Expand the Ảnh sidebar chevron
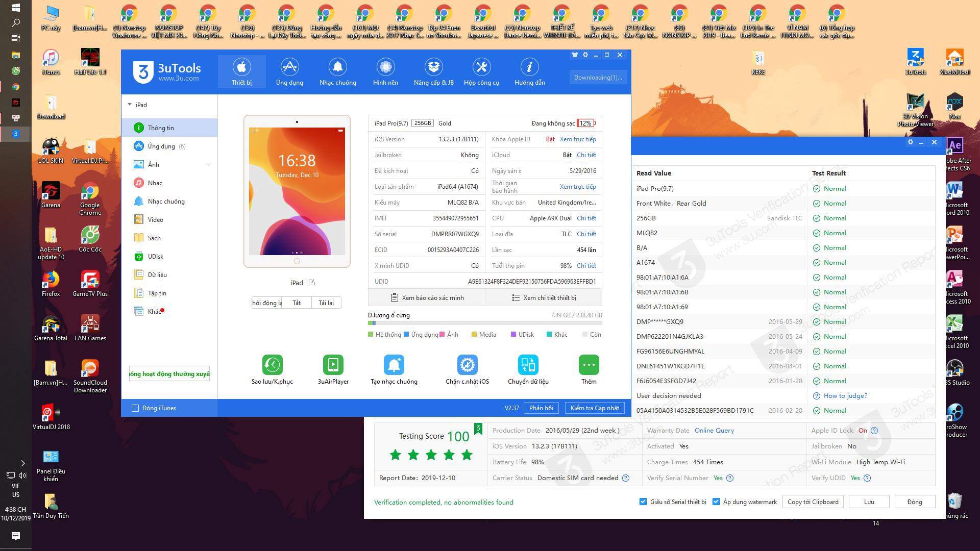The width and height of the screenshot is (980, 551). click(x=208, y=165)
